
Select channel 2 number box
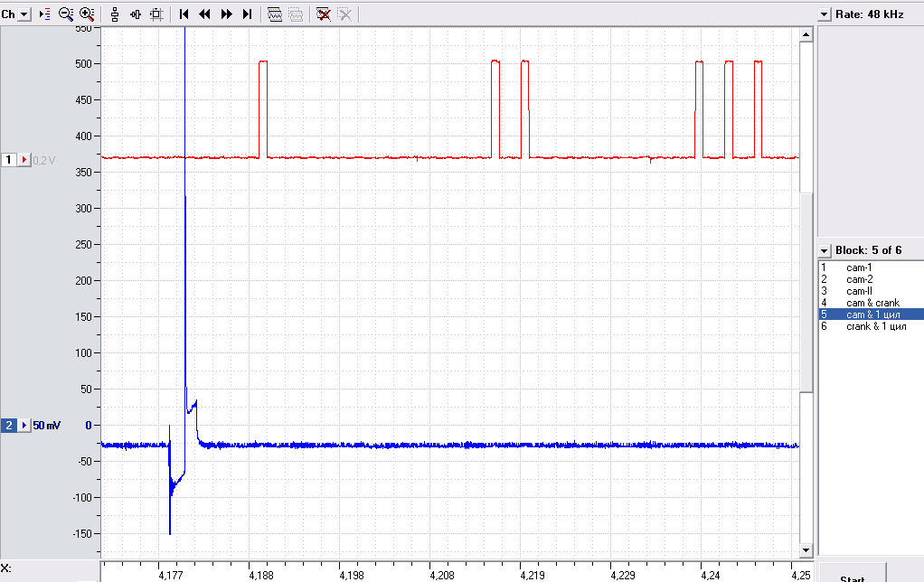9,426
